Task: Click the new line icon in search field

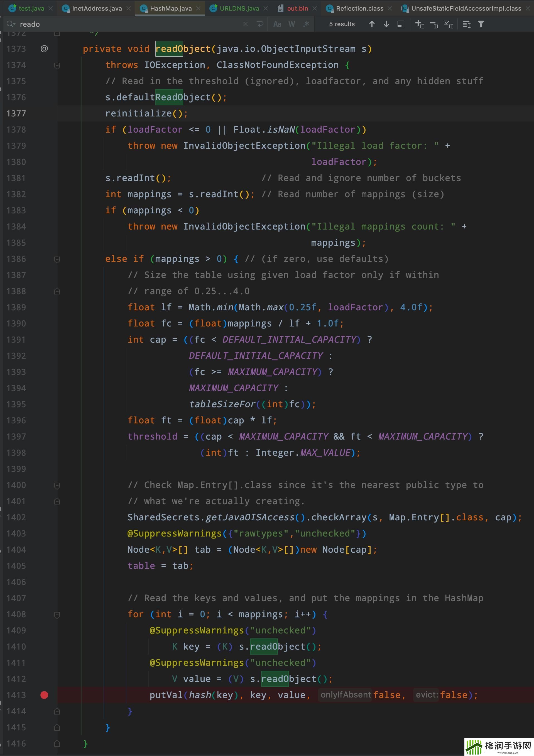Action: (x=260, y=24)
